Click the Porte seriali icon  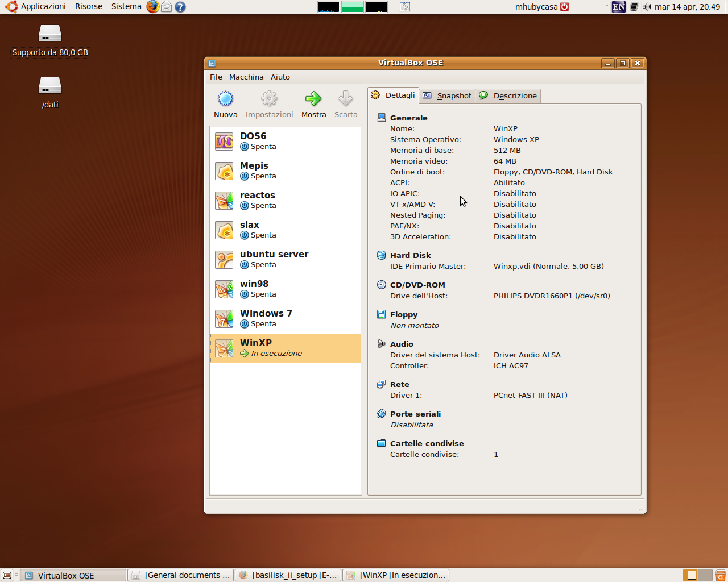point(382,414)
